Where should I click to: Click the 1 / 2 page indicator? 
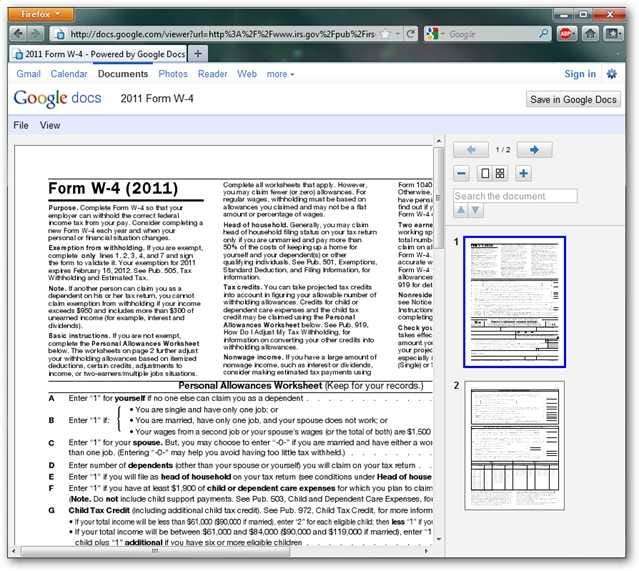503,150
